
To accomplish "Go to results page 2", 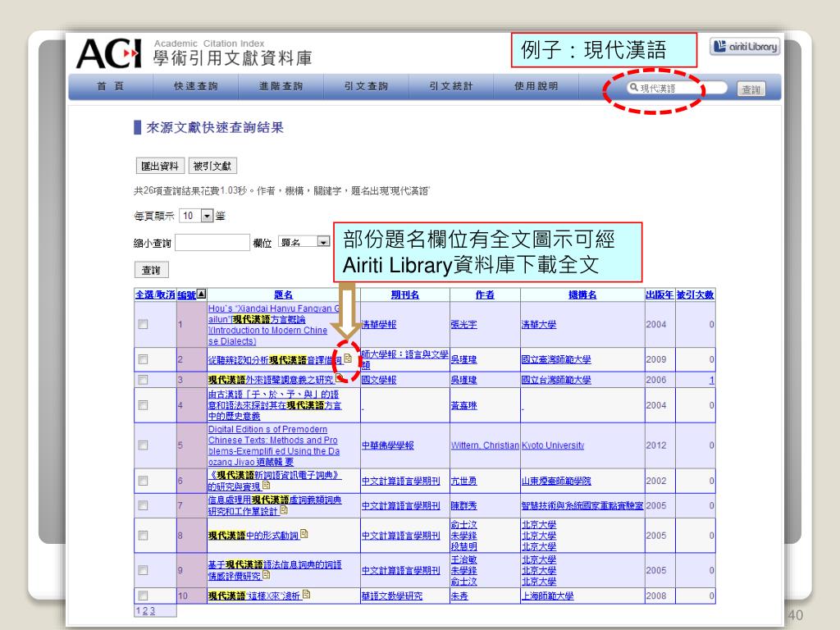I will 144,610.
